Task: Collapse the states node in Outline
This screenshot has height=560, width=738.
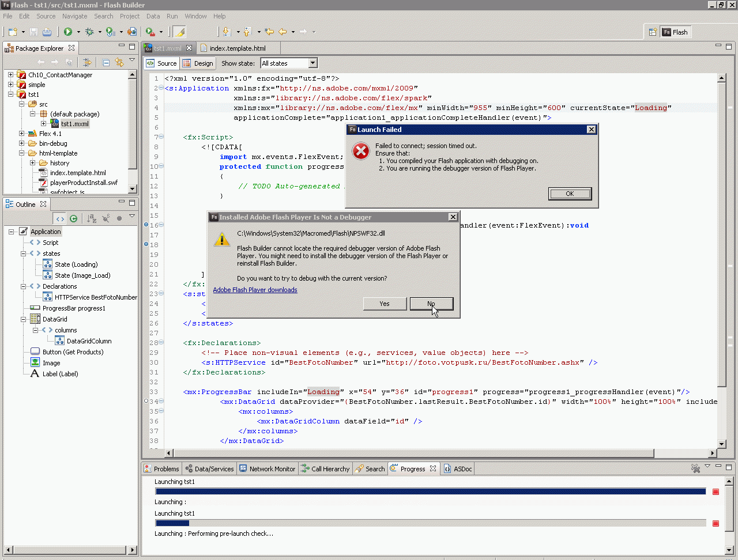Action: [24, 253]
